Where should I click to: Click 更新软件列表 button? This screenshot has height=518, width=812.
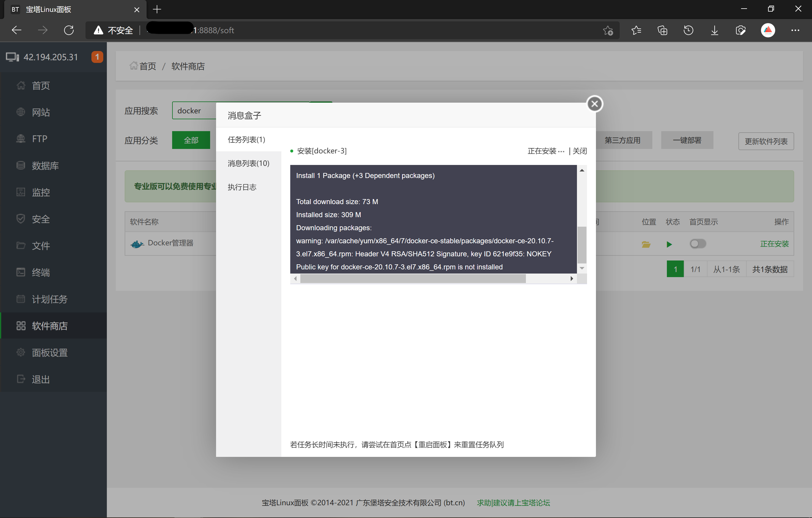click(x=766, y=141)
